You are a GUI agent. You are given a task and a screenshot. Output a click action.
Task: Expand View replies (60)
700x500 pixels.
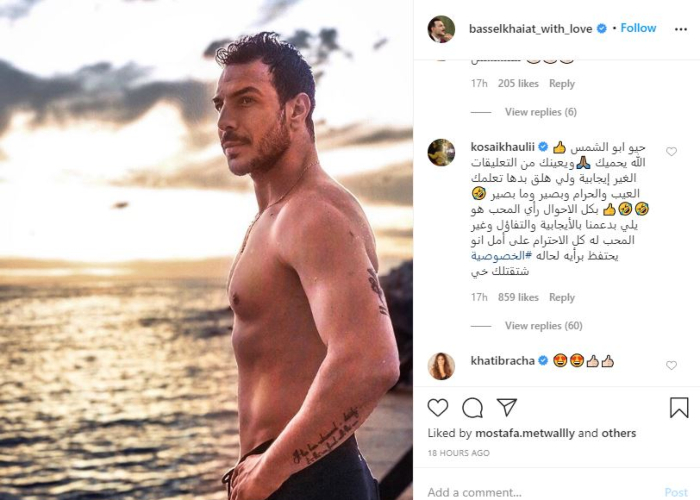[x=544, y=326]
